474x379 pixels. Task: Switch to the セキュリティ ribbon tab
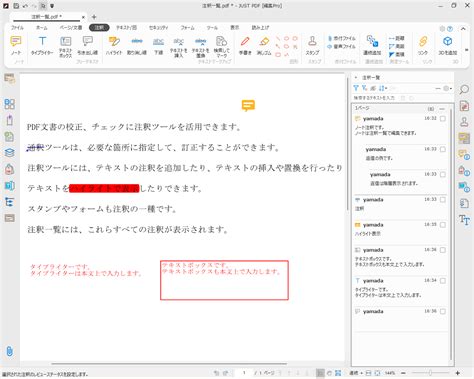pos(159,28)
